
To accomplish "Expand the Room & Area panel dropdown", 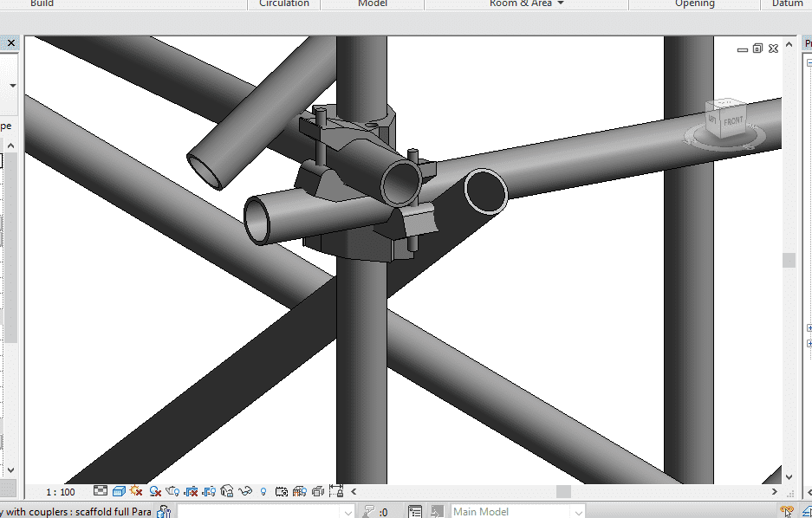I will (x=561, y=3).
